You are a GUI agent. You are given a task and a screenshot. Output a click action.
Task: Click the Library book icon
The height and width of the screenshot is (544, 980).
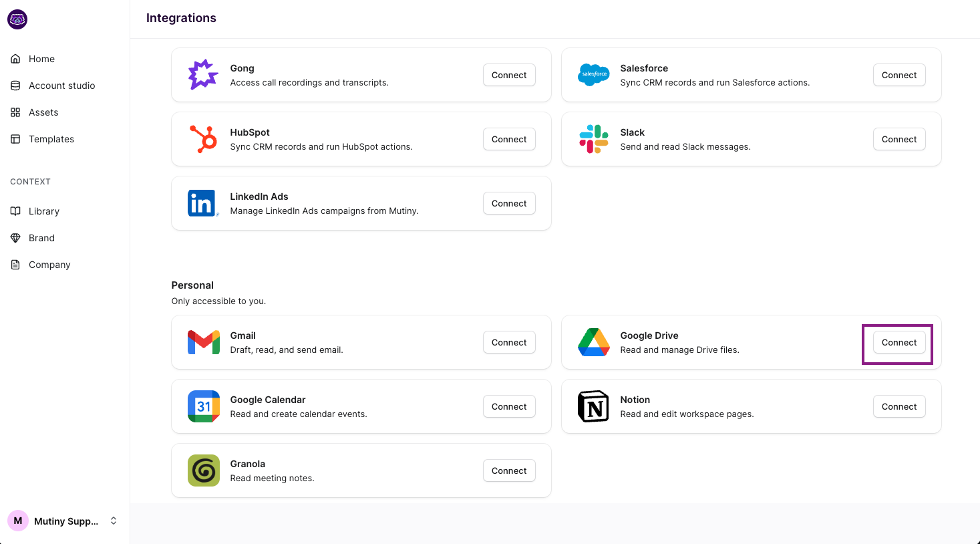(x=15, y=211)
